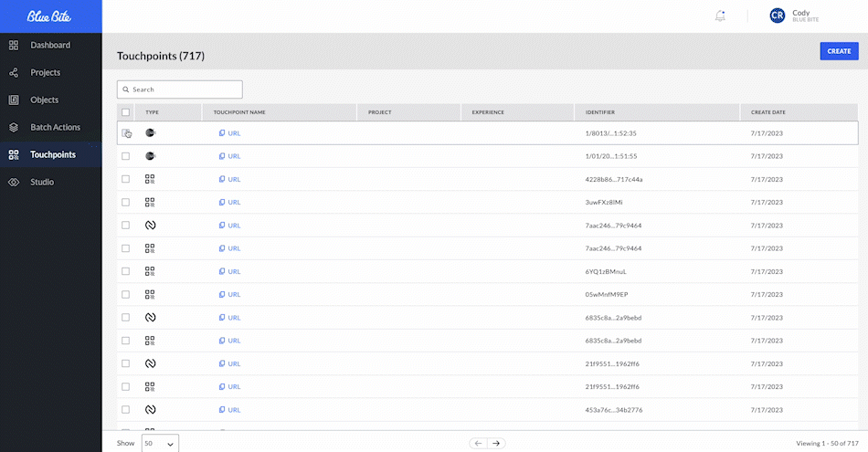This screenshot has width=868, height=452.
Task: Check the 6YQ1zBMnuL row checkbox
Action: 126,271
